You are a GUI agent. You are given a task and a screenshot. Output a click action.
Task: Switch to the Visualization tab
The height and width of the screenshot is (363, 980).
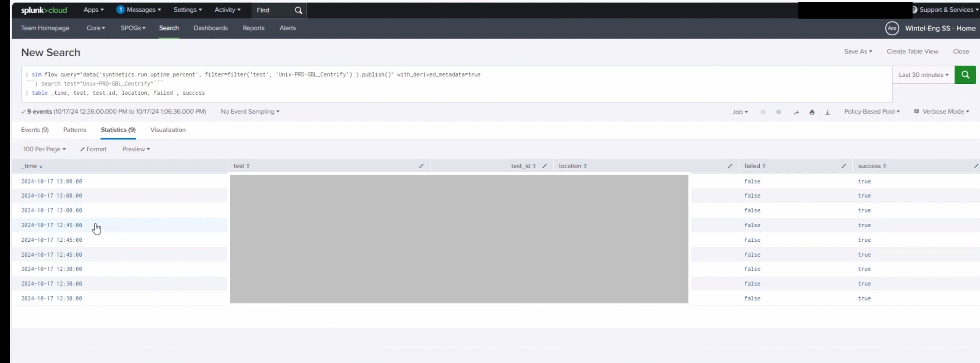(168, 130)
